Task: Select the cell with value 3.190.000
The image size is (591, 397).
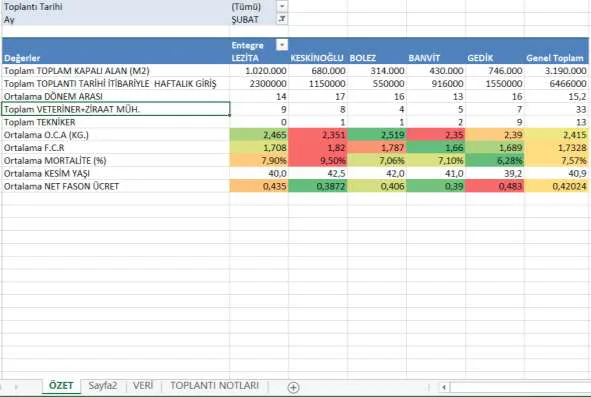Action: (556, 71)
